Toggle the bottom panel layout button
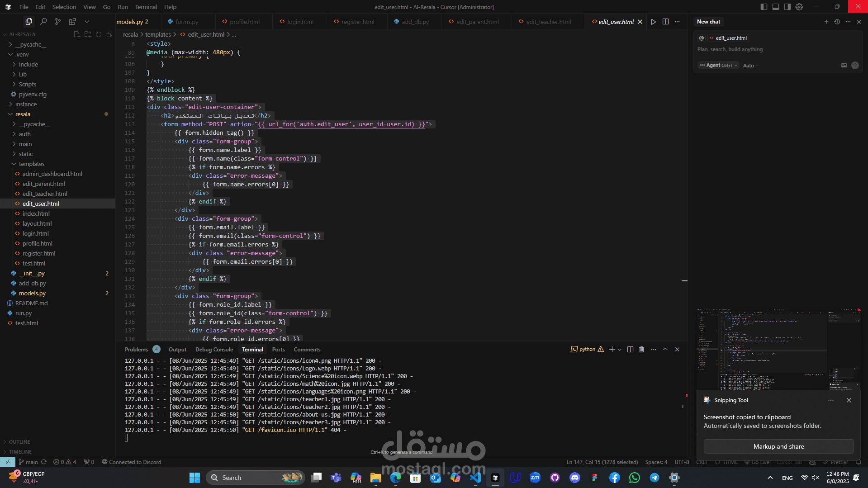Viewport: 868px width, 488px height. [x=776, y=7]
